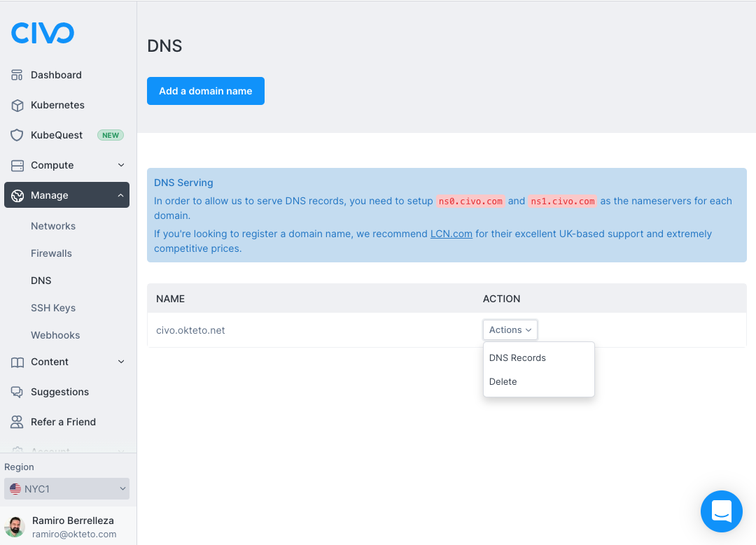Open the NYC1 region selector

(x=66, y=488)
